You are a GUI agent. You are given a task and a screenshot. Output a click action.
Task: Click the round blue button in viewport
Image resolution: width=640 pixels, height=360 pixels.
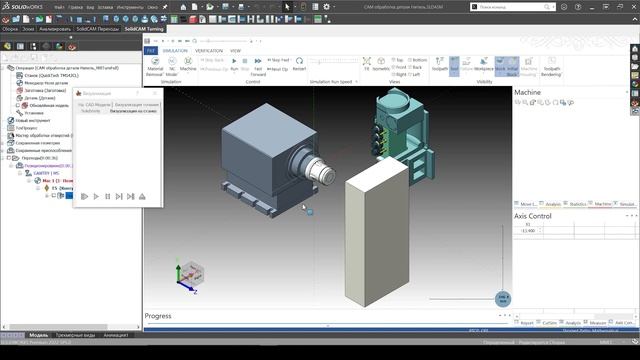(503, 299)
